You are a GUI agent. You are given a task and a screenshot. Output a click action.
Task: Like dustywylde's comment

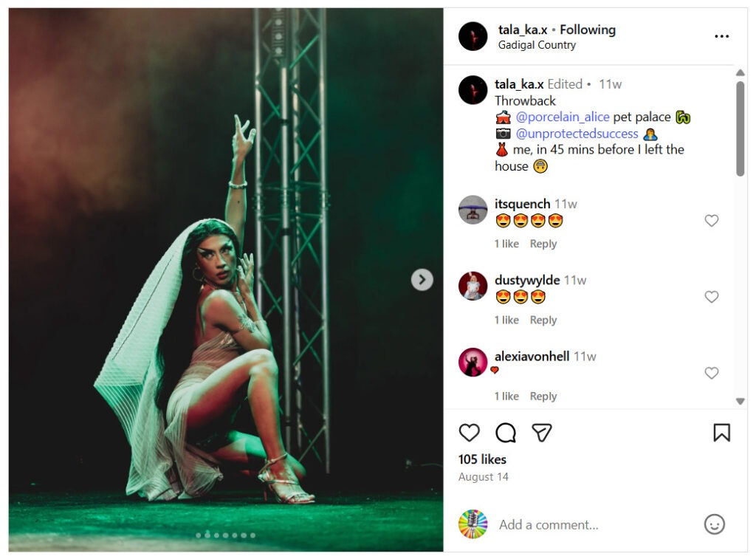(x=712, y=297)
